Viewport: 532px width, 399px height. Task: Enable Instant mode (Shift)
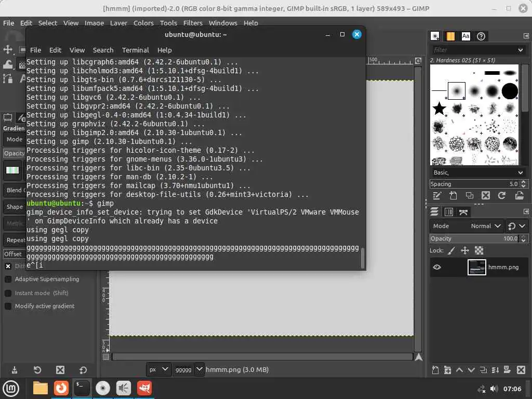(x=8, y=293)
